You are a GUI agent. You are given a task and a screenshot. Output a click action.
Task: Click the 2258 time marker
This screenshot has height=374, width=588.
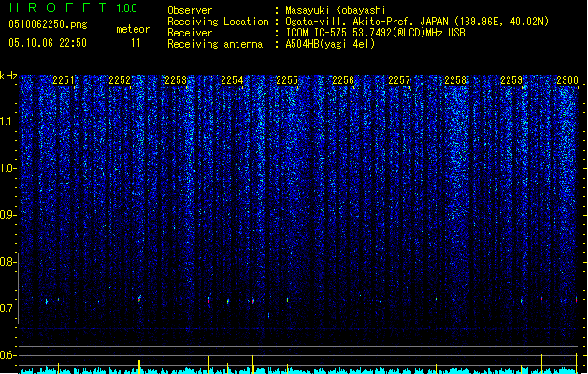coord(455,80)
